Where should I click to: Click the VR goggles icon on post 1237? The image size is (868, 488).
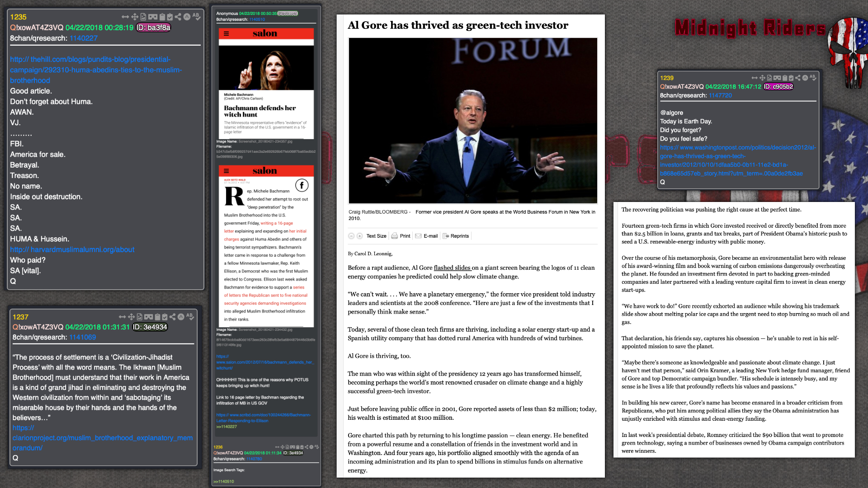(149, 317)
